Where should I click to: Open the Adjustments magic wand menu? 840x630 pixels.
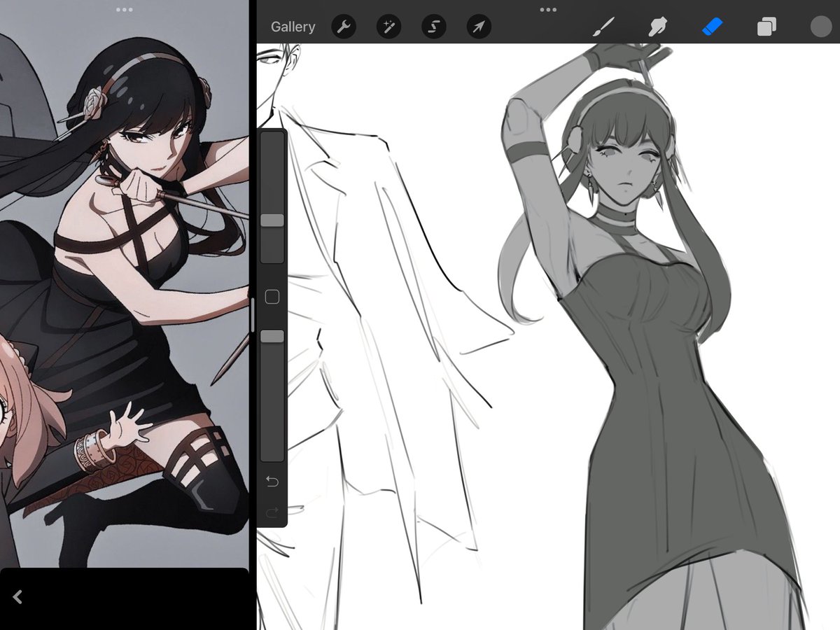click(x=388, y=27)
